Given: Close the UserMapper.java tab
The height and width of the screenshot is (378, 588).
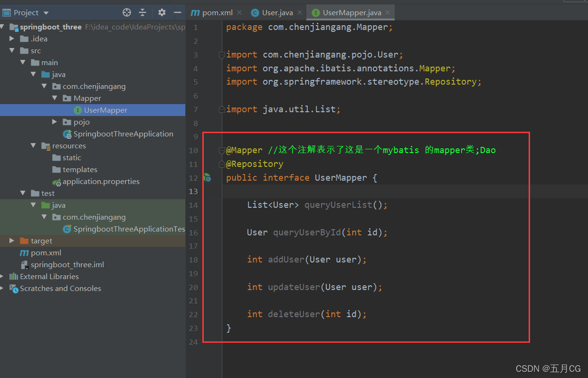Looking at the screenshot, I should [388, 13].
